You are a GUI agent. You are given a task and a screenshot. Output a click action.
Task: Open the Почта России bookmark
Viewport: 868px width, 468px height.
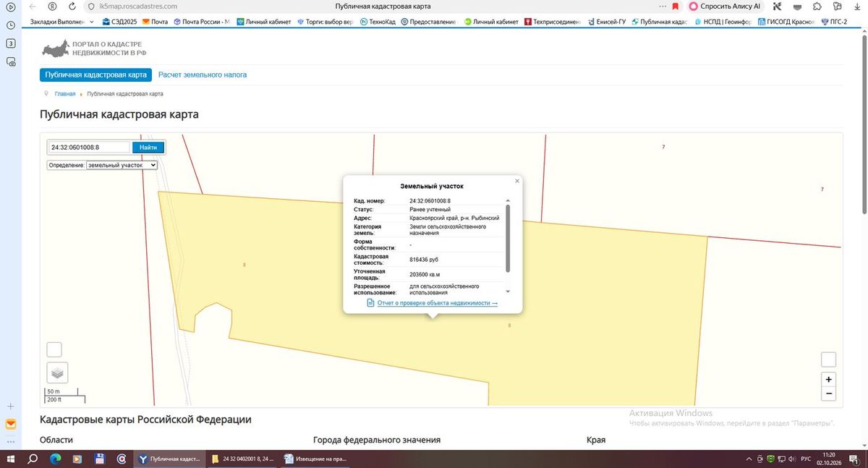(201, 22)
